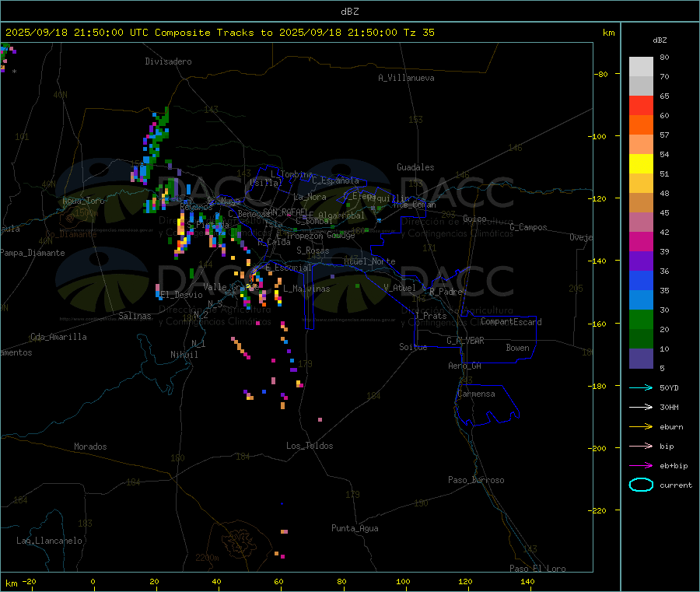
Task: Click the C_Española map label
Action: 335,180
